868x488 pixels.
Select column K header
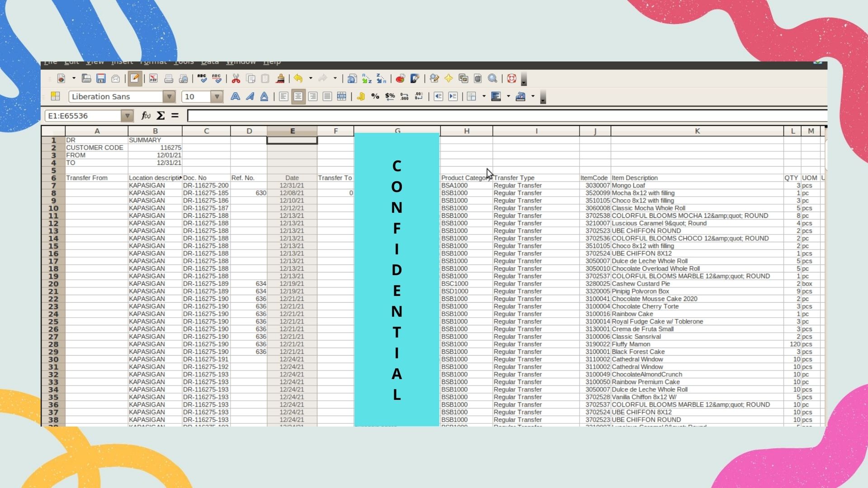click(697, 131)
